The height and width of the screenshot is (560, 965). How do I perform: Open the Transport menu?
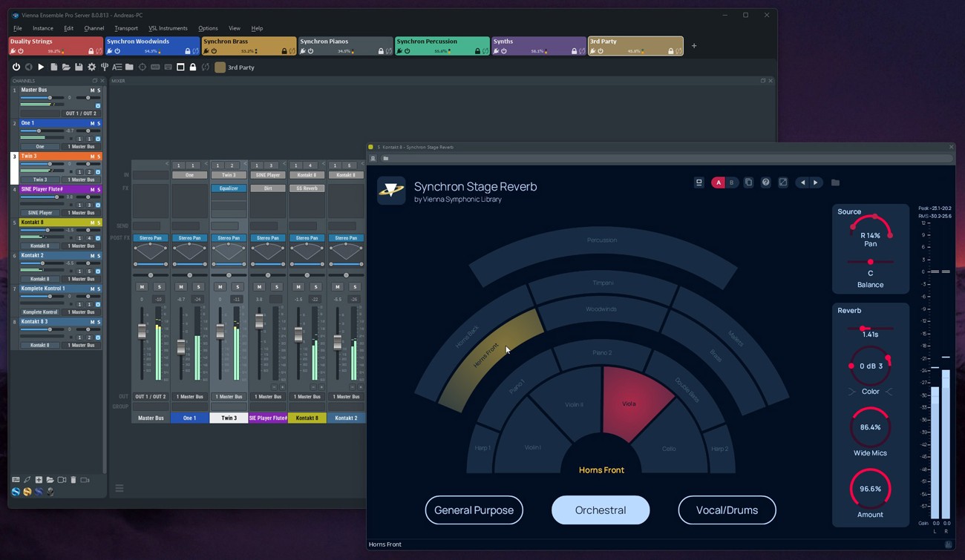pos(126,28)
